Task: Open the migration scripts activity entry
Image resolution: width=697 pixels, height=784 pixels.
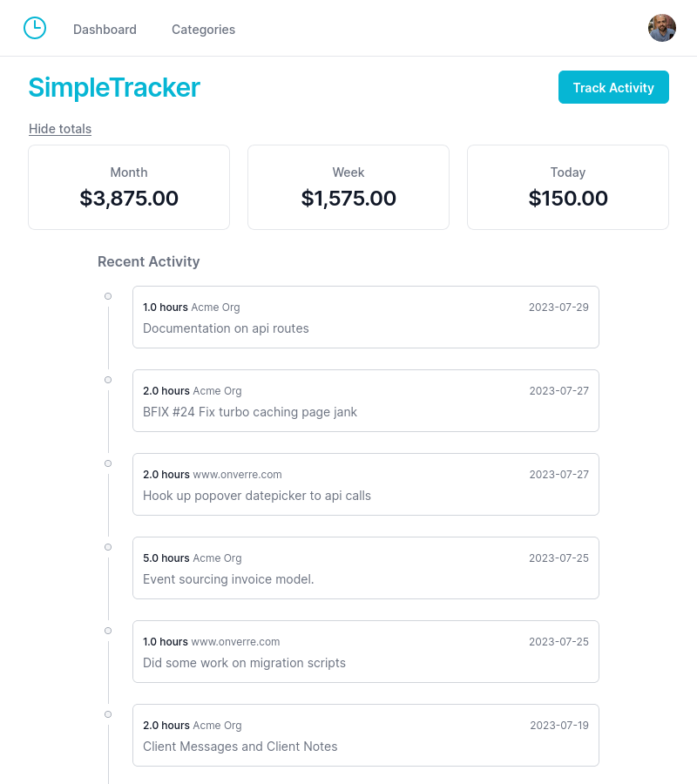Action: [366, 652]
